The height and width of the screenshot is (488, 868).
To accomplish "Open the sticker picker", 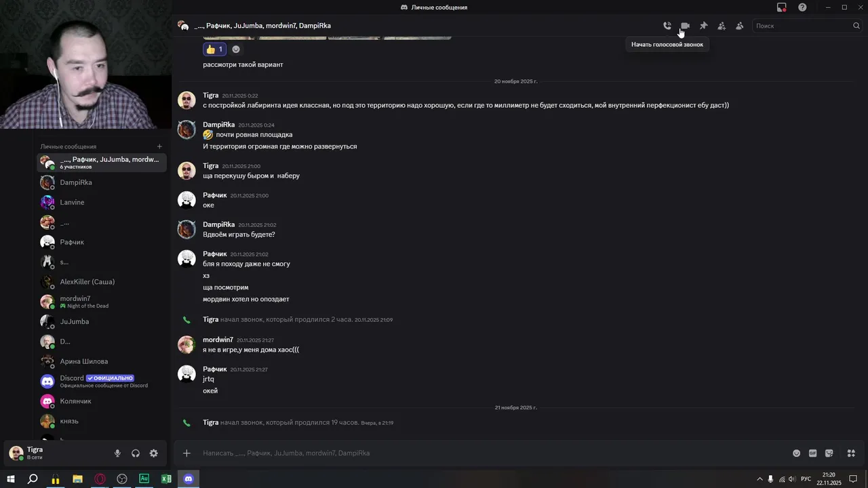I will click(x=829, y=453).
